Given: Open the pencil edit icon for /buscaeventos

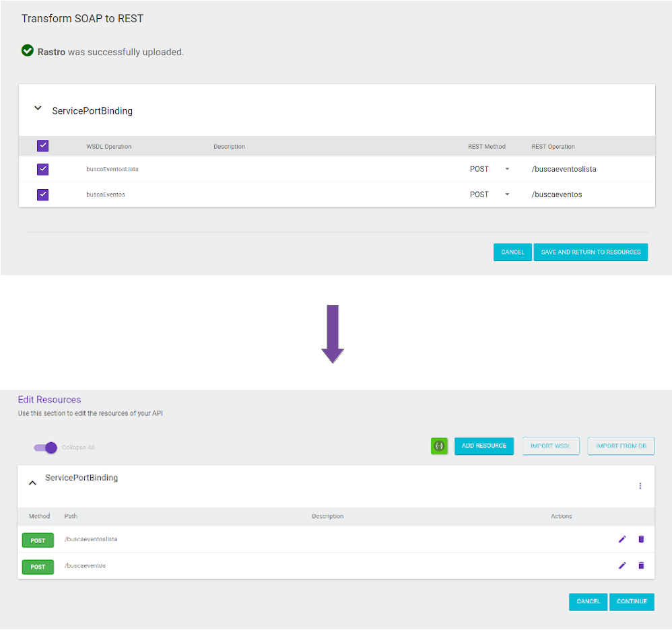Looking at the screenshot, I should [621, 565].
